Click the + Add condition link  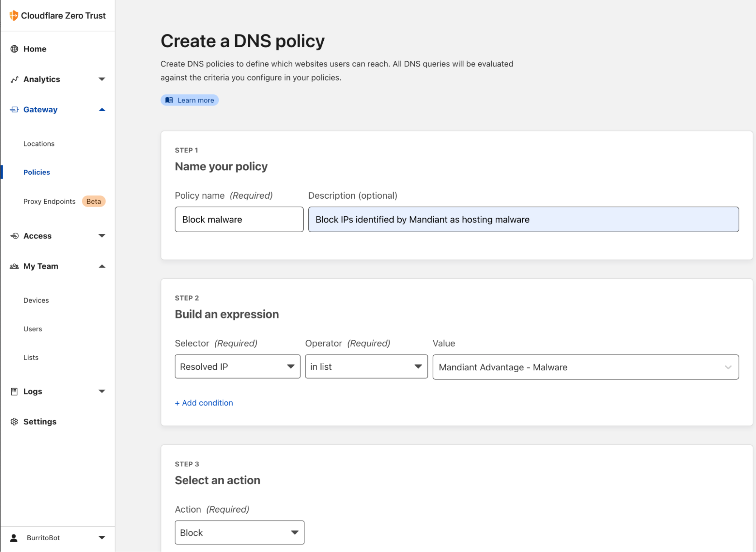[204, 403]
